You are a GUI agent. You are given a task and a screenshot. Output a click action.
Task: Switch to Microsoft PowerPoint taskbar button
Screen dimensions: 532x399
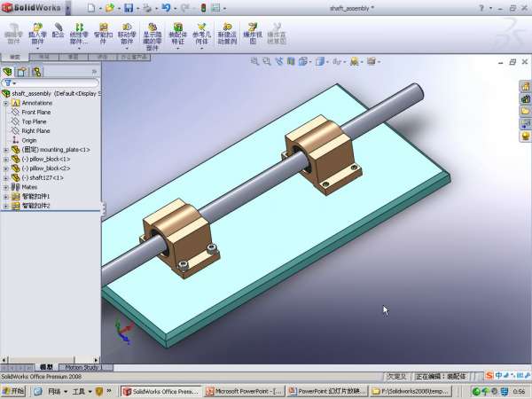(x=246, y=391)
